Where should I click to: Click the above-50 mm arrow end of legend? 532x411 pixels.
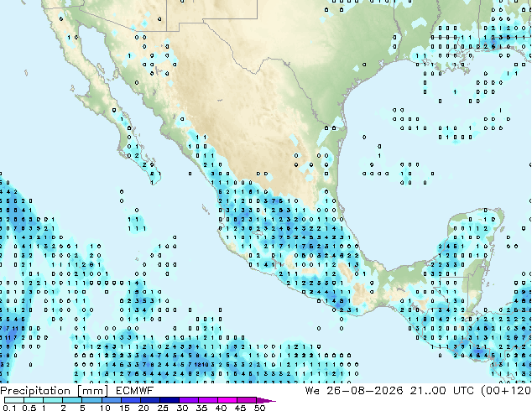(266, 400)
